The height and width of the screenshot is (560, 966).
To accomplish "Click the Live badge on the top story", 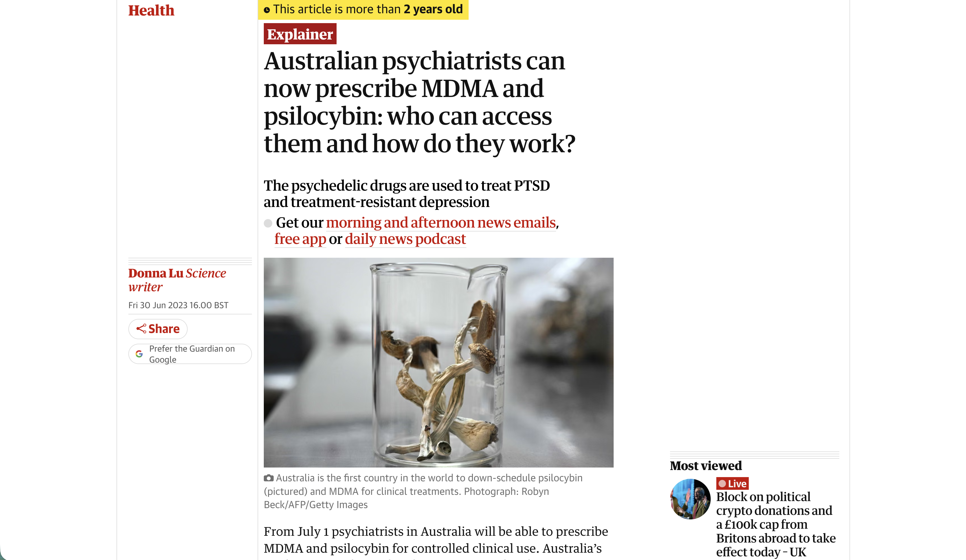I will tap(732, 484).
